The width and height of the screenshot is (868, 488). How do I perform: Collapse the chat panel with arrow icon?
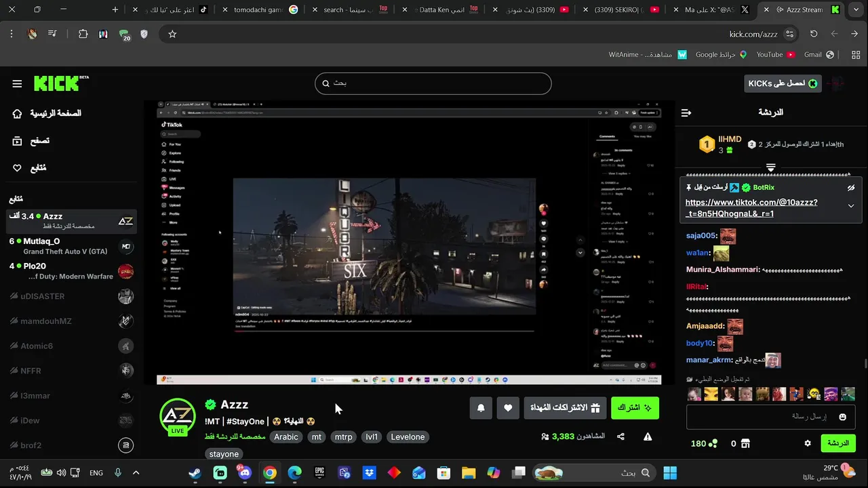click(x=686, y=113)
